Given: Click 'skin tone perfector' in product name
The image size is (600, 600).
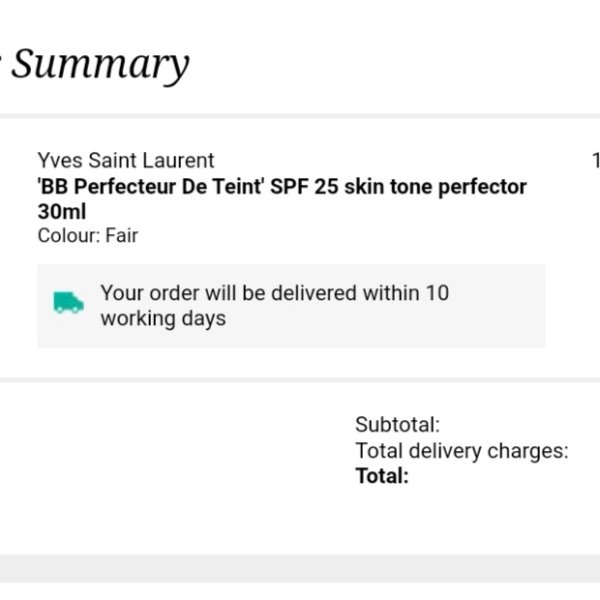Looking at the screenshot, I should pyautogui.click(x=435, y=187).
